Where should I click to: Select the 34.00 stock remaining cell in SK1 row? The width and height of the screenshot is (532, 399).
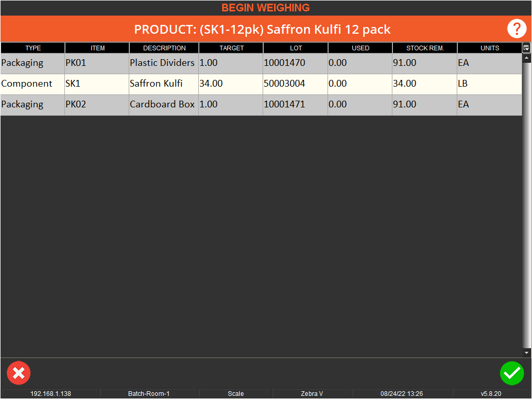click(x=425, y=84)
